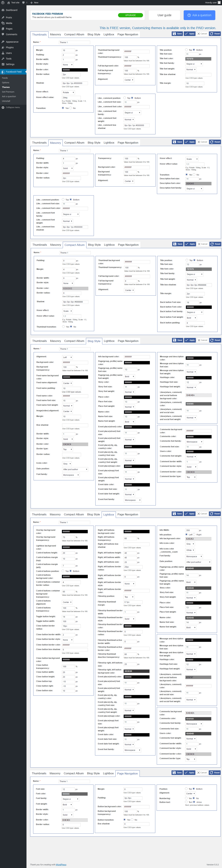Viewport: 222px width, 868px height.
Task: Select Arrow for Button text
Action: click(194, 802)
